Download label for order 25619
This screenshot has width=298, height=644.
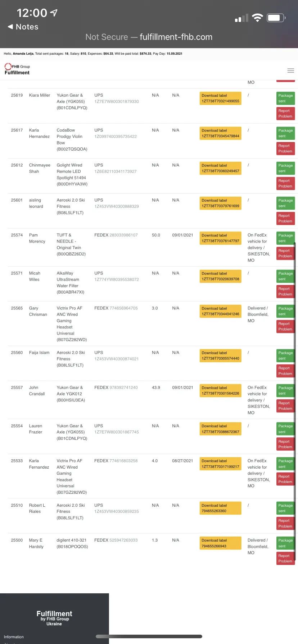220,98
